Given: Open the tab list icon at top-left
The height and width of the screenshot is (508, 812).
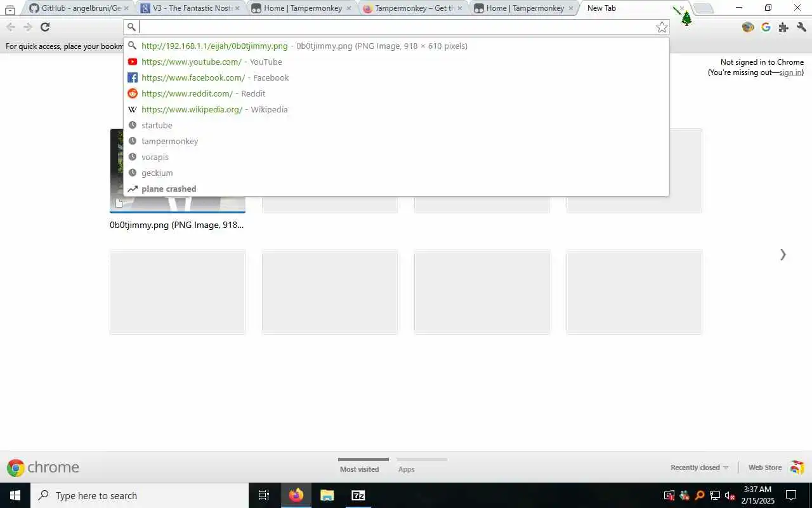Looking at the screenshot, I should [10, 9].
